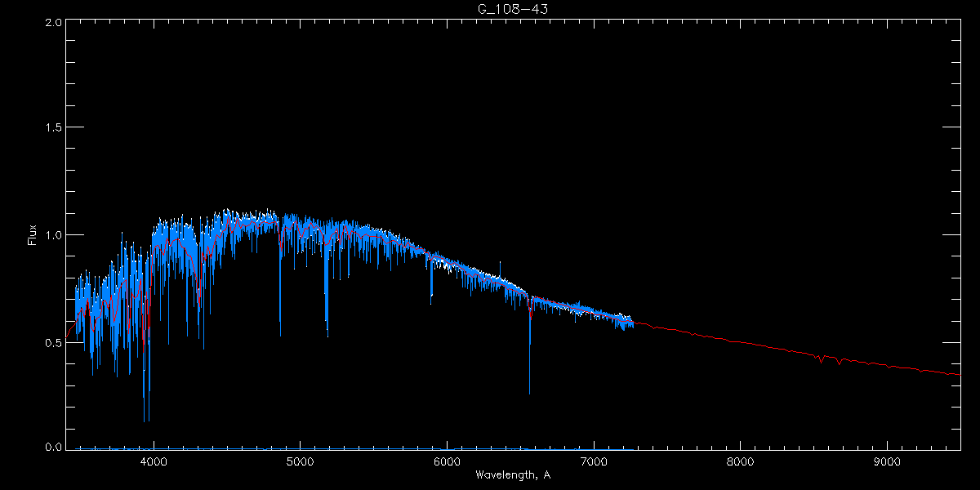Click the Flux y-axis label
This screenshot has height=490, width=980.
point(33,234)
